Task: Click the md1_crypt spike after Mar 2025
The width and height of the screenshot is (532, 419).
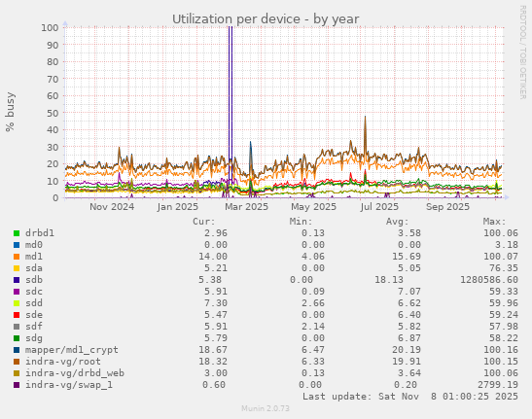Action: click(x=251, y=157)
